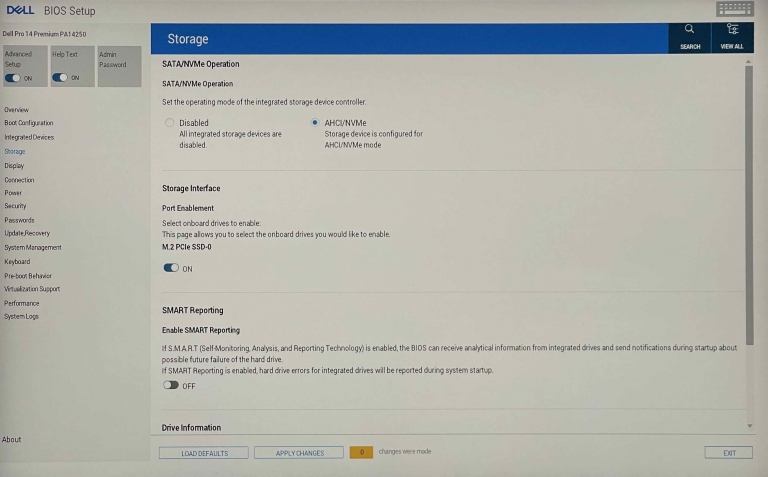Image resolution: width=768 pixels, height=477 pixels.
Task: Go to the Overview section
Action: click(x=17, y=110)
